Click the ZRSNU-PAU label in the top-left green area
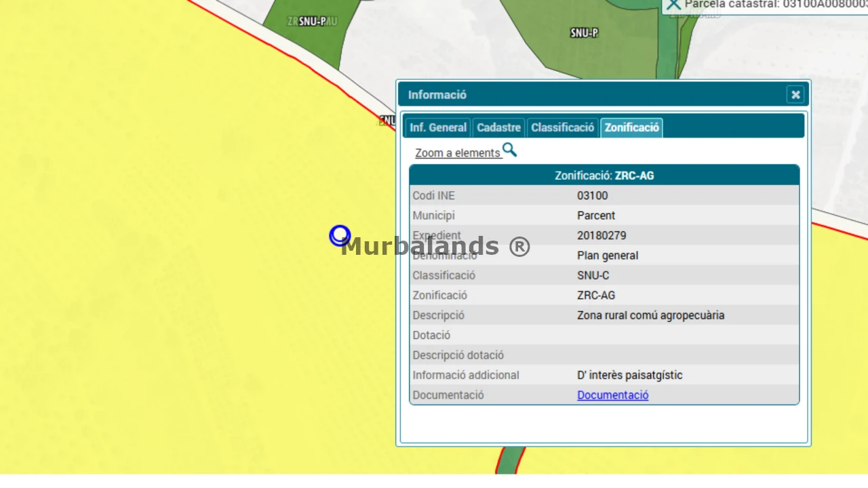Viewport: 868px width, 488px height. pyautogui.click(x=312, y=21)
